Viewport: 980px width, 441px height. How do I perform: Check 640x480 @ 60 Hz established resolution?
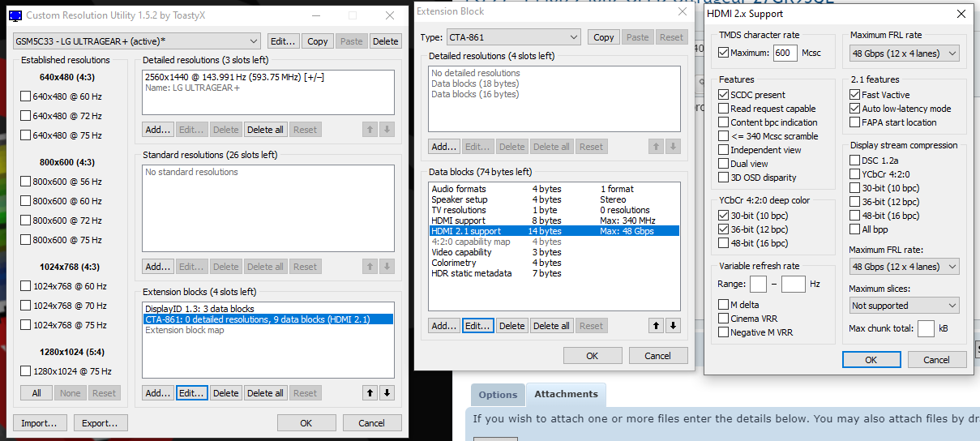click(26, 96)
